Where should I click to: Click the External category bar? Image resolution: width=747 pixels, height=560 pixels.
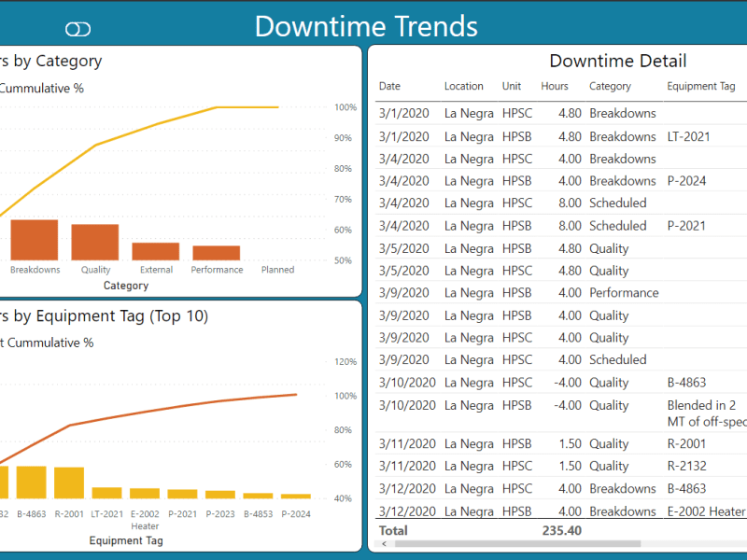[155, 251]
